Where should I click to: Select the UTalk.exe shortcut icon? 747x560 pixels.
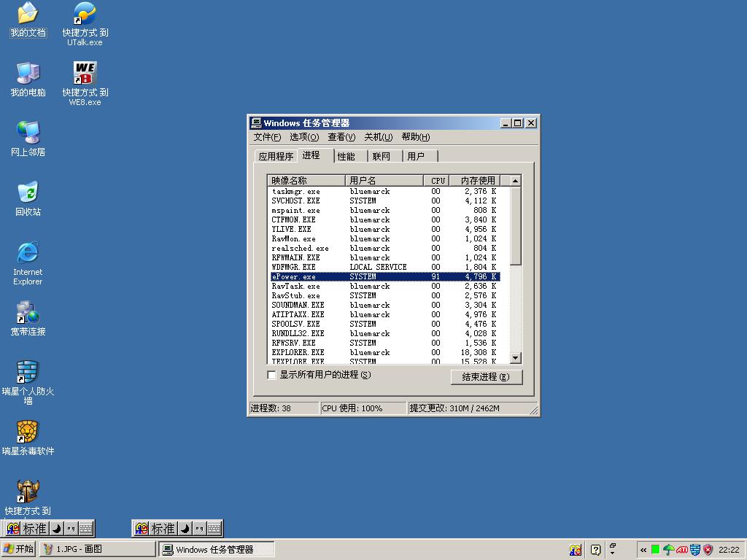coord(85,24)
